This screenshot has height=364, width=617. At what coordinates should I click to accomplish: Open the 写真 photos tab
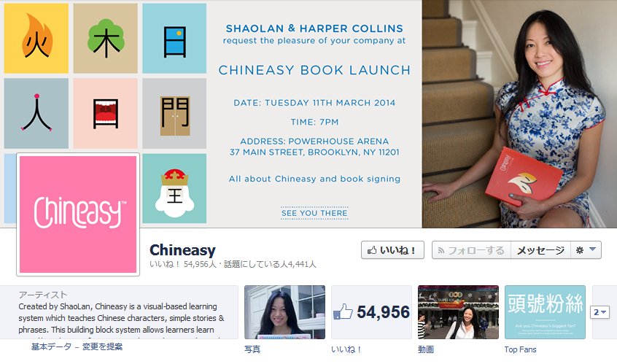pos(252,349)
